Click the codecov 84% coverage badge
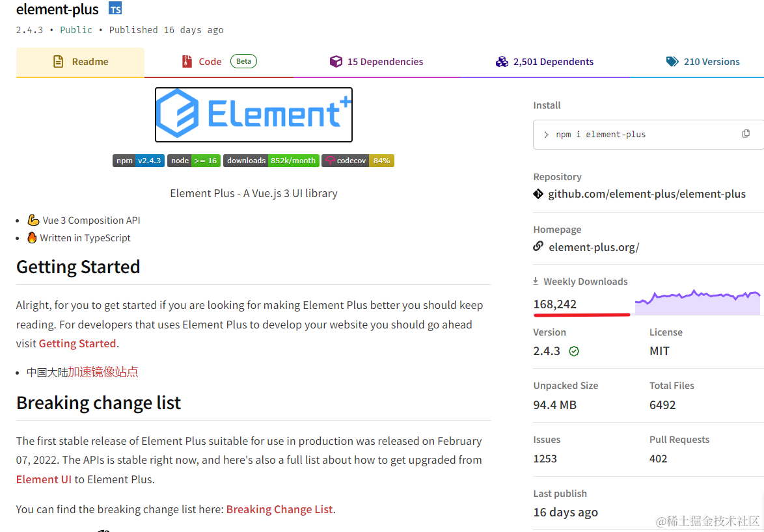The image size is (764, 532). pos(357,161)
